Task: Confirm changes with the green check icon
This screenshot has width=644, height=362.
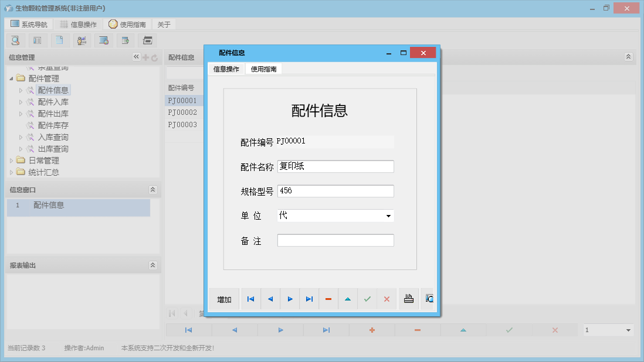Action: coord(368,299)
